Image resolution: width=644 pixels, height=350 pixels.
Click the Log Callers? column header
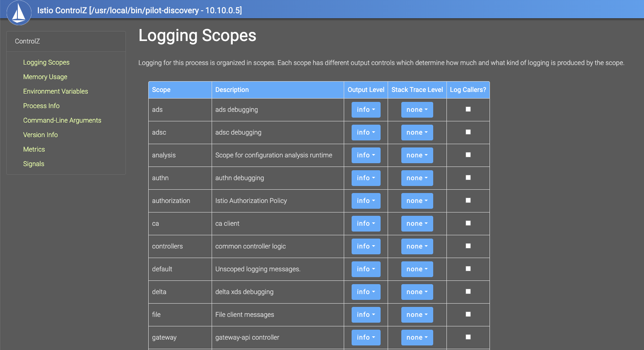coord(468,90)
